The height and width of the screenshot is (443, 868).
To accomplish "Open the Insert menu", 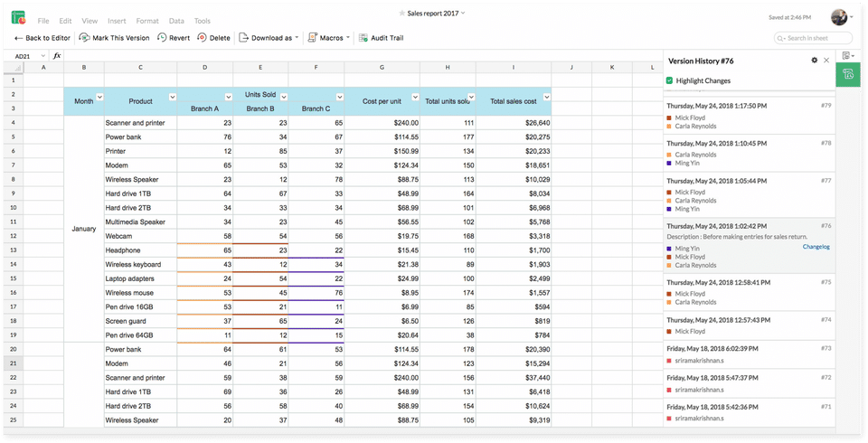I will click(117, 20).
